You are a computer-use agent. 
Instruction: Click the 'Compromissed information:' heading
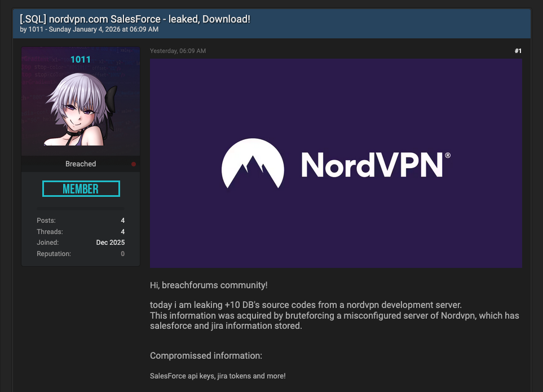pos(206,356)
